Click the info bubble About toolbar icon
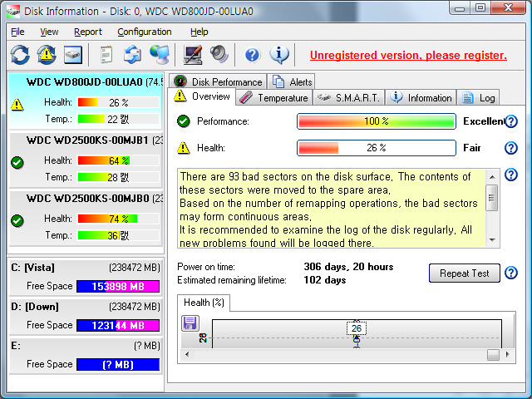The width and height of the screenshot is (532, 399). 279,55
